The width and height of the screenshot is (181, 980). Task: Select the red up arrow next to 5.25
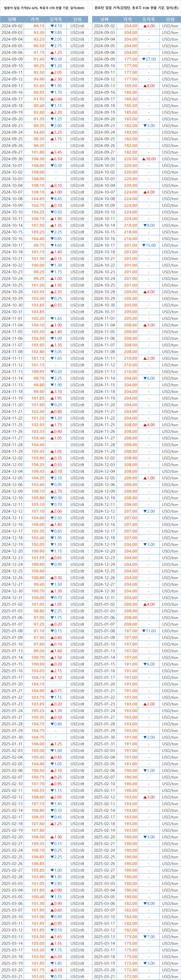pyautogui.click(x=52, y=132)
